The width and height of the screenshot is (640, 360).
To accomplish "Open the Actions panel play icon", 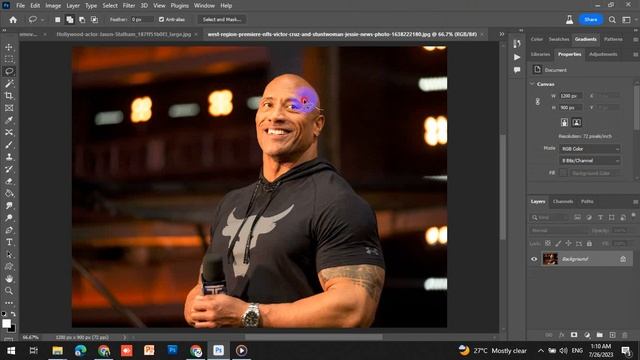I will coord(517,57).
